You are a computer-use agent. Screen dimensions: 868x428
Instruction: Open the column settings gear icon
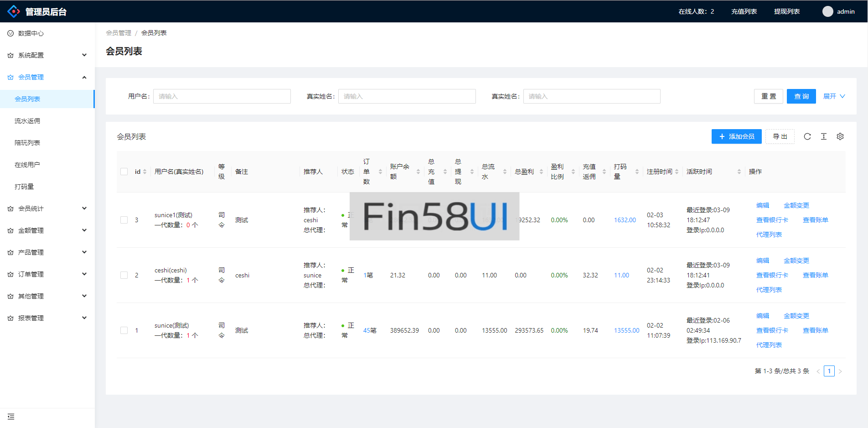coord(840,136)
